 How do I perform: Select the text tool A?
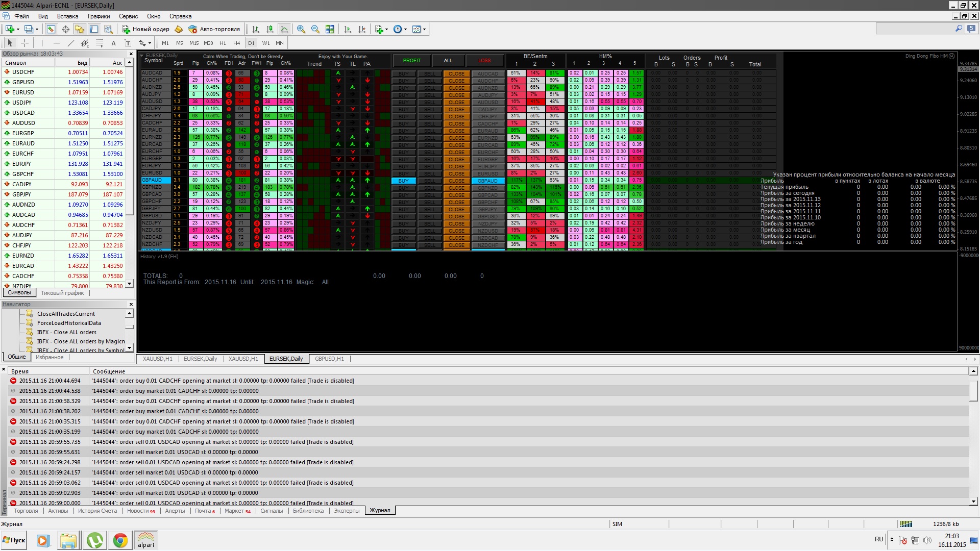coord(113,43)
